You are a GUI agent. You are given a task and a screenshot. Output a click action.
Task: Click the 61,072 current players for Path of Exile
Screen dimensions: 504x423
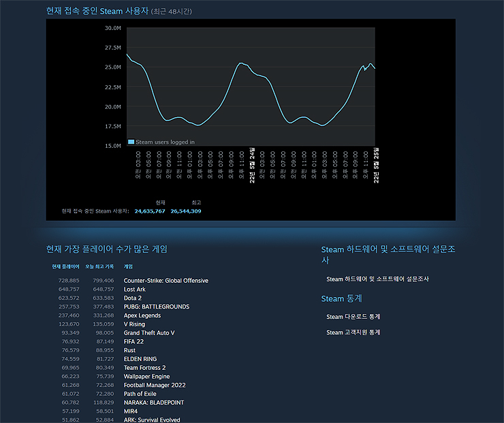tap(70, 394)
